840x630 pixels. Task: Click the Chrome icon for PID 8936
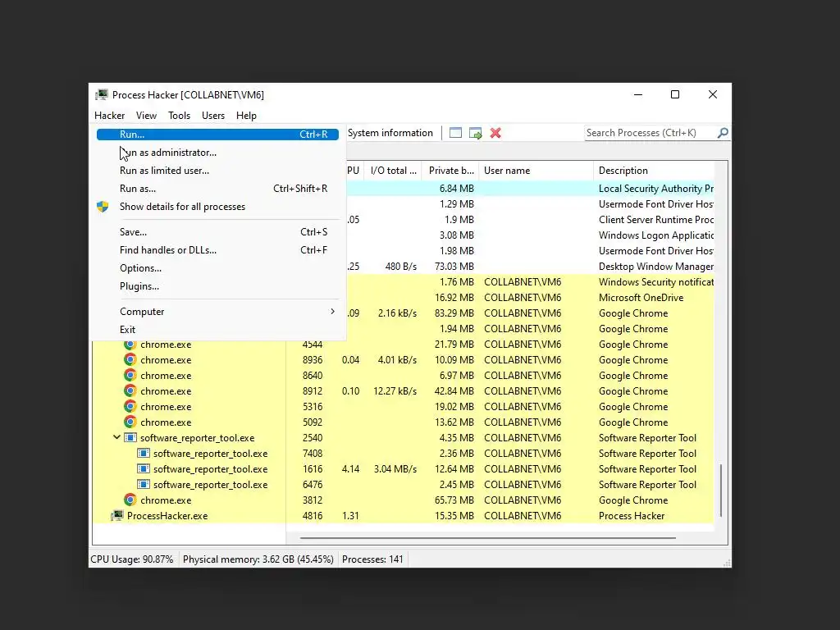click(130, 360)
